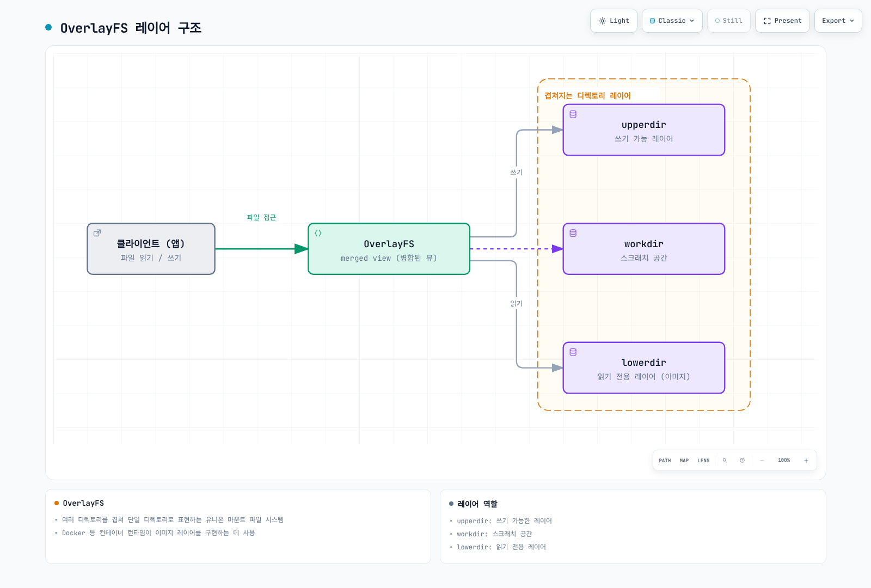Select the upperdir node
871x588 pixels.
tap(644, 130)
